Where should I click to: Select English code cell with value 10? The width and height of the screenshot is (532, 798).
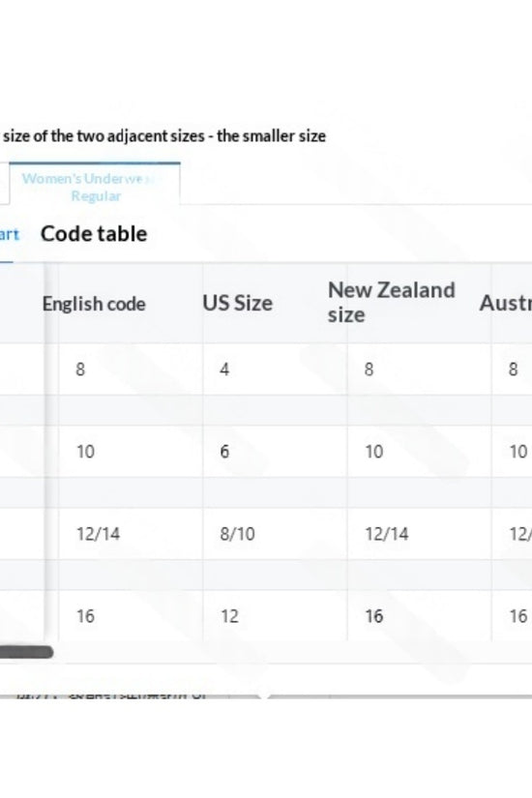coord(85,452)
